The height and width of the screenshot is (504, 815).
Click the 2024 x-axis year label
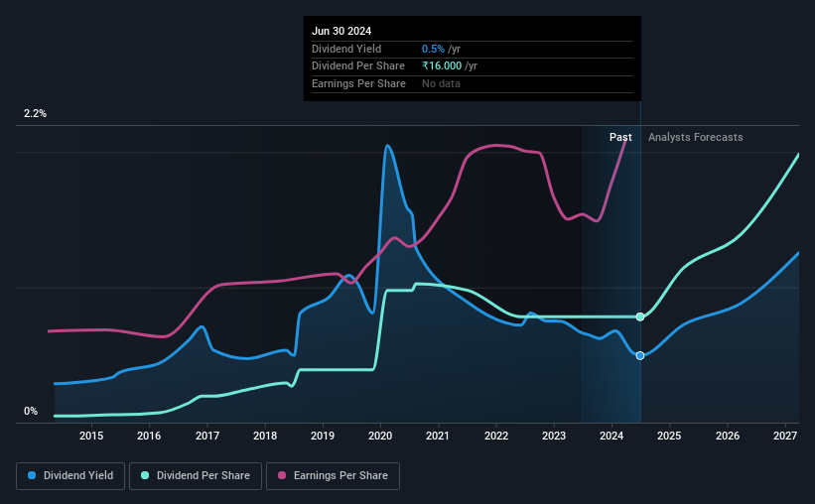tap(611, 436)
